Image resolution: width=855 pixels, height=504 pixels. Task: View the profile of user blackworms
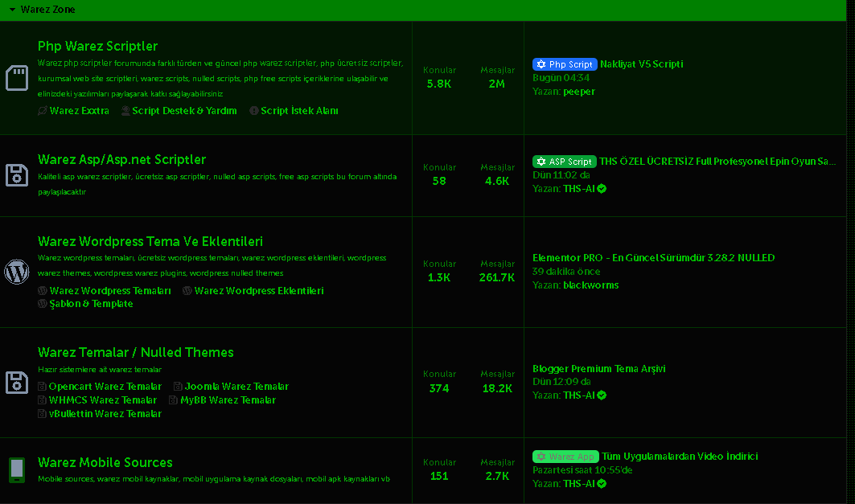[591, 285]
